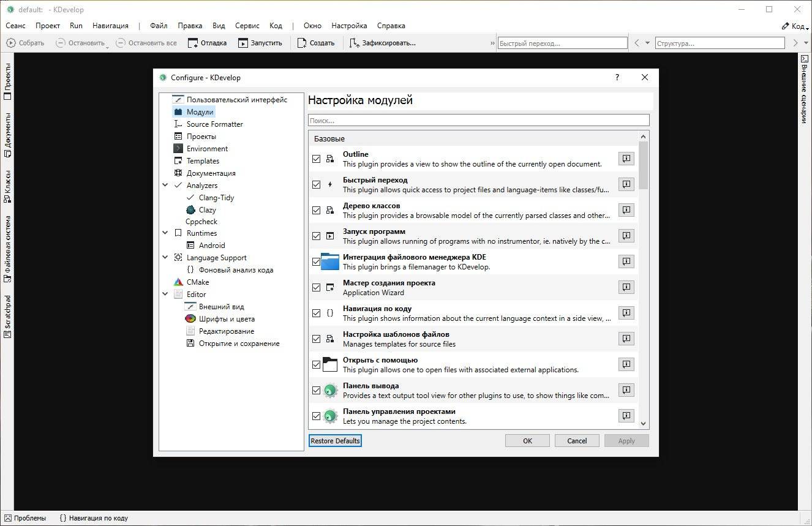The image size is (812, 526).
Task: Click the dialog help question mark button
Action: (617, 77)
